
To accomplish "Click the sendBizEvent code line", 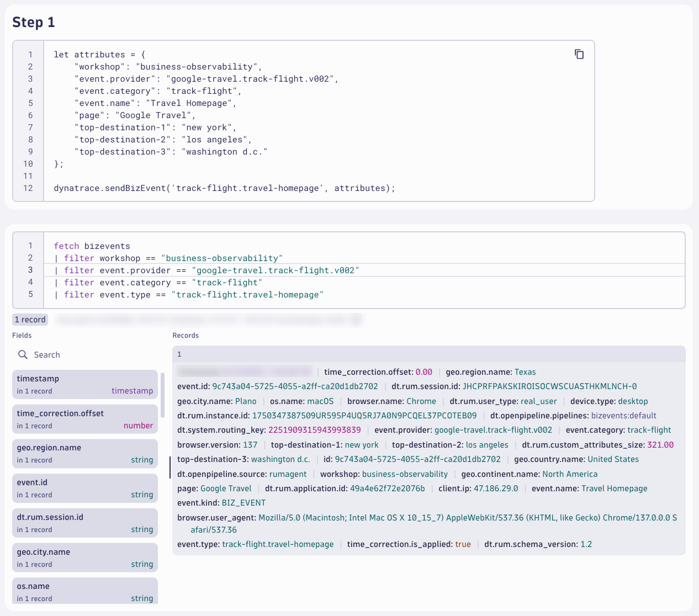I will pos(225,188).
